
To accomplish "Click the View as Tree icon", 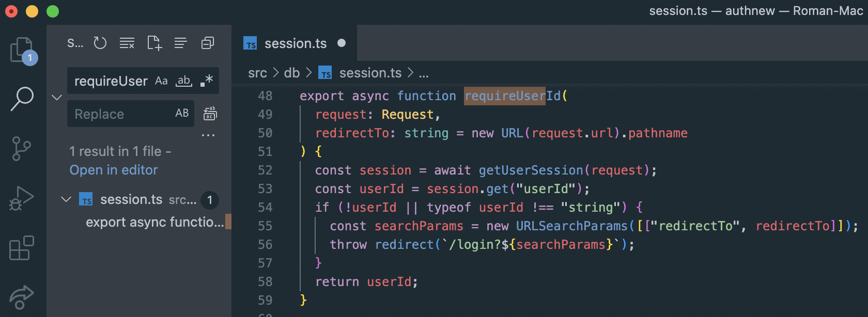I will pos(180,43).
